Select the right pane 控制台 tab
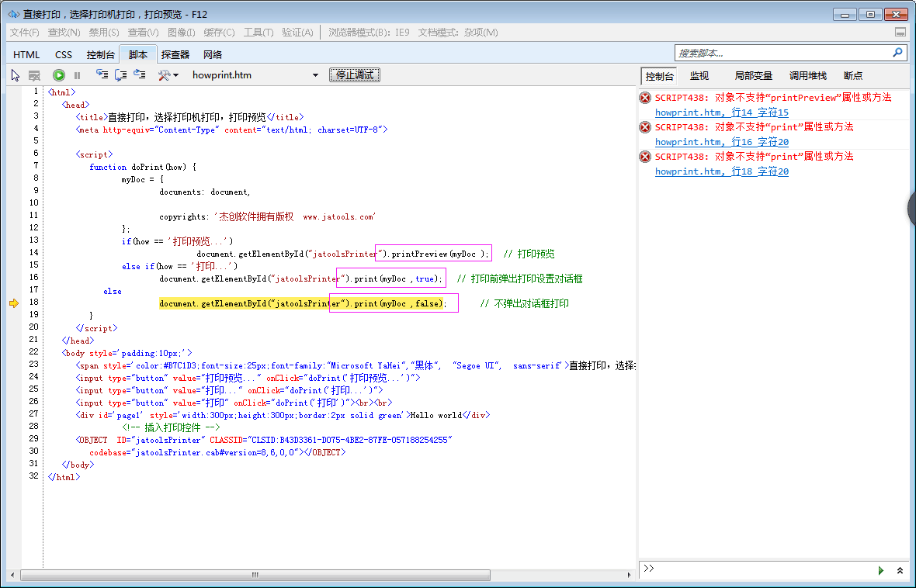The height and width of the screenshot is (588, 916). pyautogui.click(x=660, y=76)
